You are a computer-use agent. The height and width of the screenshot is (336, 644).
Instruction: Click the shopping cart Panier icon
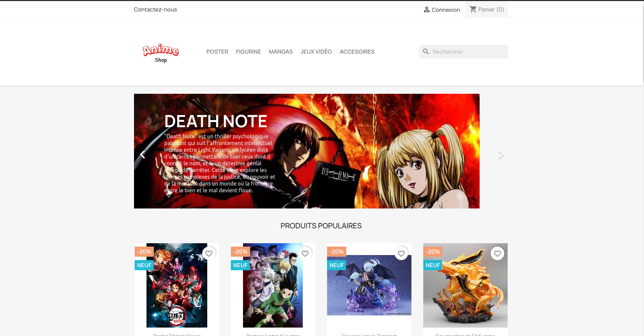coord(473,9)
